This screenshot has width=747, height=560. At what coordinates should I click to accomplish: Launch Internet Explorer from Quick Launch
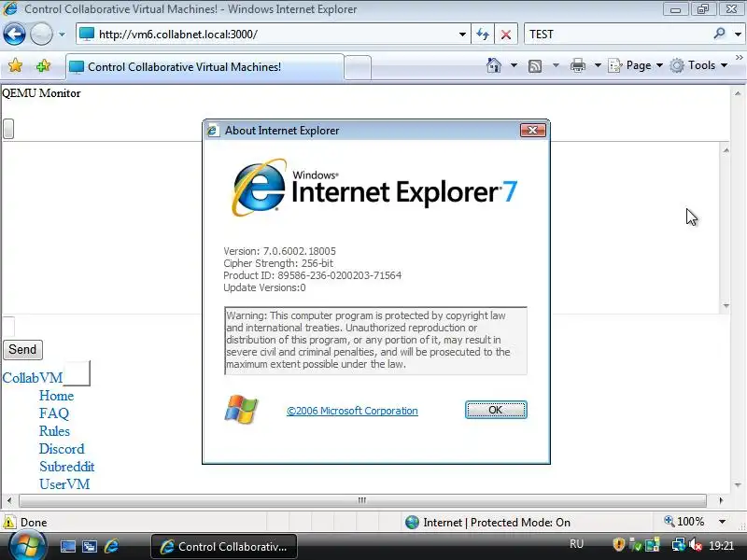(111, 546)
